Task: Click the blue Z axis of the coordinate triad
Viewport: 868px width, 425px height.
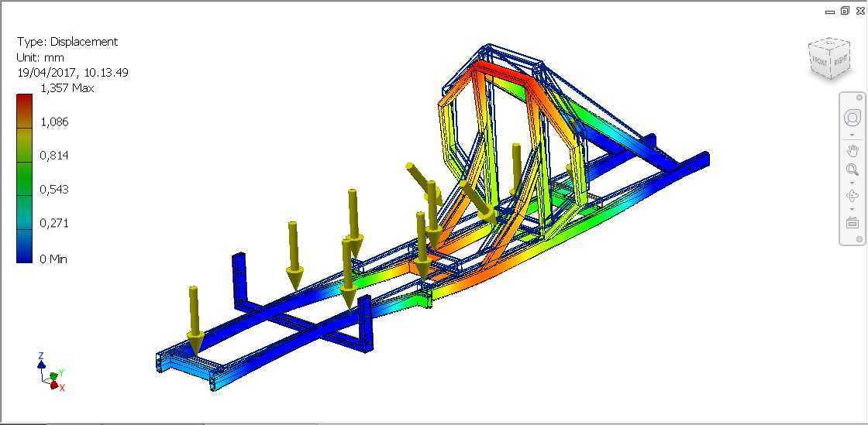Action: 41,364
